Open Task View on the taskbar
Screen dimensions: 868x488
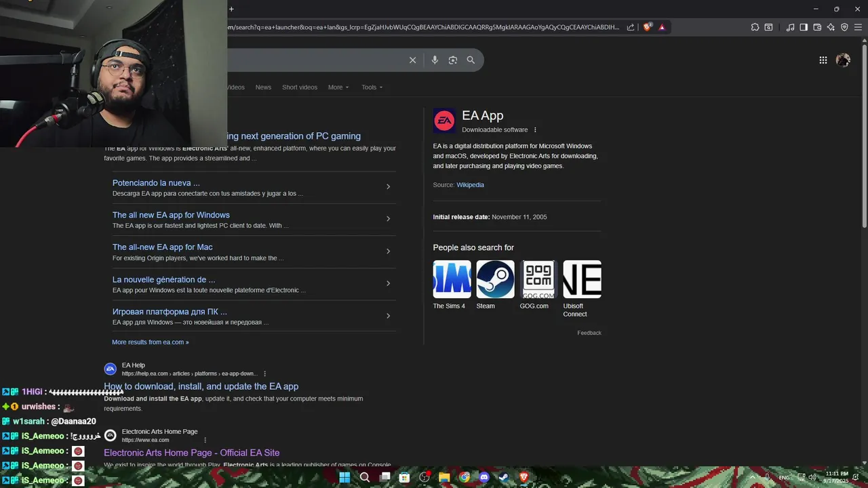384,477
